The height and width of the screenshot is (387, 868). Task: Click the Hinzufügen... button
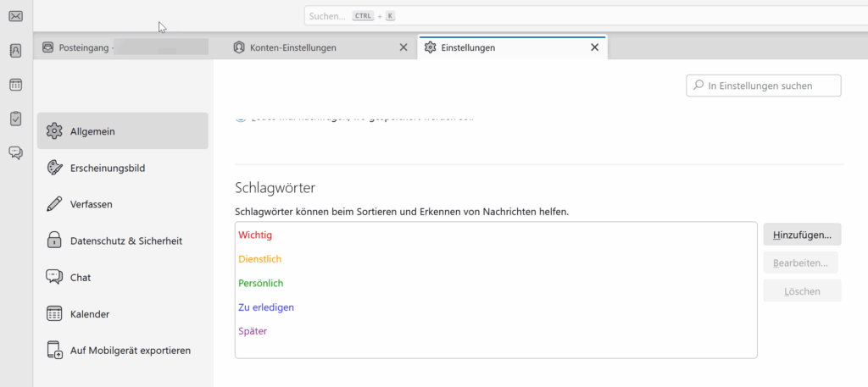point(802,235)
